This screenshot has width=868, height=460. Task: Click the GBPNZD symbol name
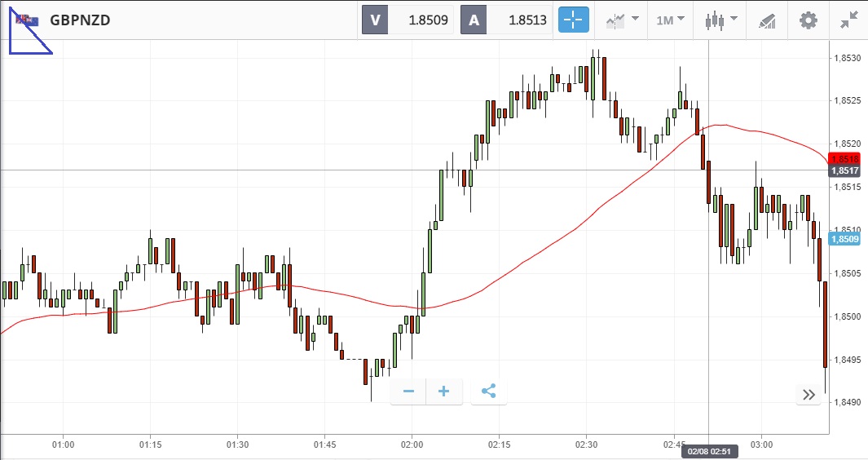[80, 20]
